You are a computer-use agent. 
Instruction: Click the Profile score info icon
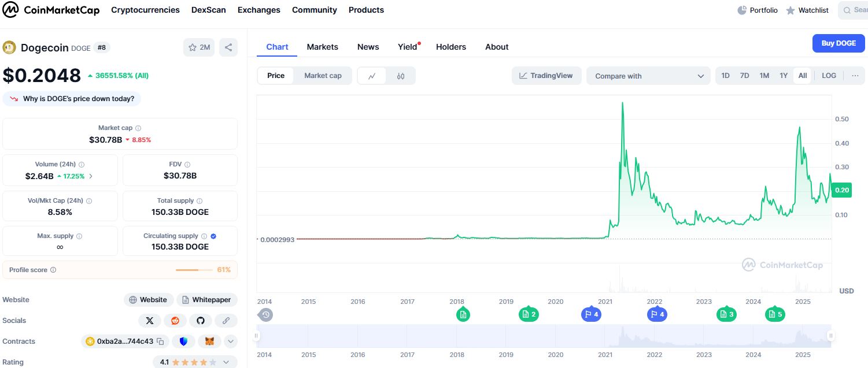pos(53,270)
